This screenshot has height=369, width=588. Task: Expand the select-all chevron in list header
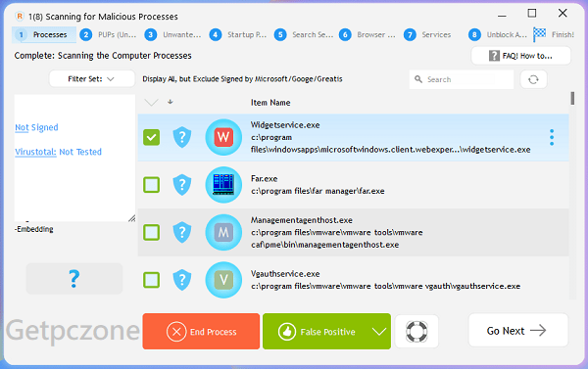pos(152,102)
